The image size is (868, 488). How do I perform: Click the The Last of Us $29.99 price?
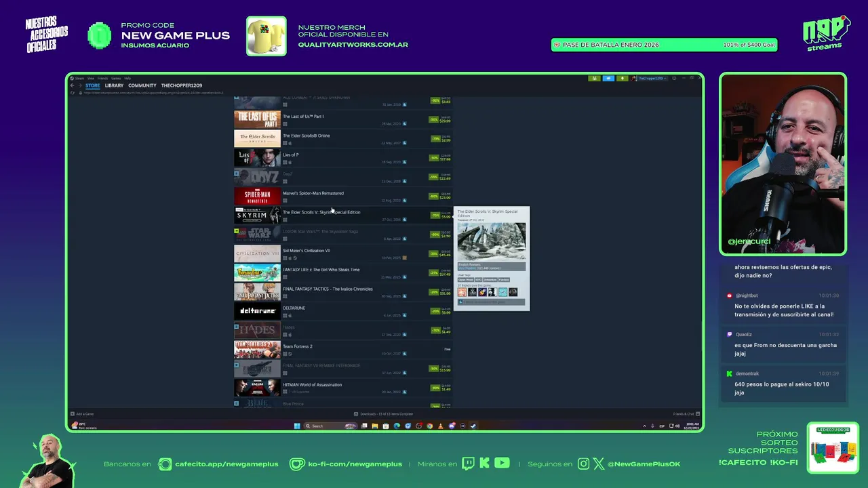click(x=446, y=121)
